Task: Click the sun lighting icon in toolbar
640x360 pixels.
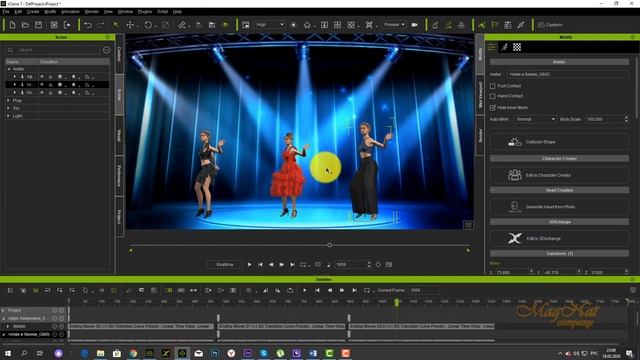Action: click(x=293, y=25)
